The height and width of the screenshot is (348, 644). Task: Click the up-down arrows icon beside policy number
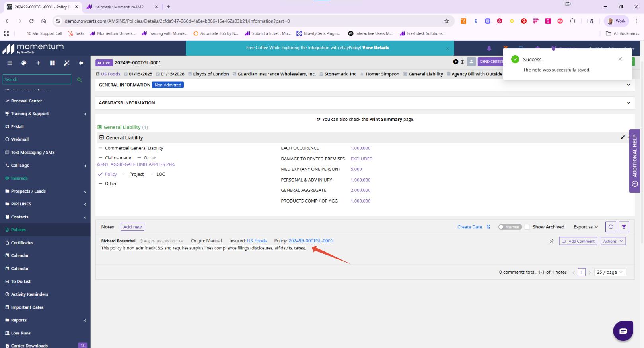[463, 62]
